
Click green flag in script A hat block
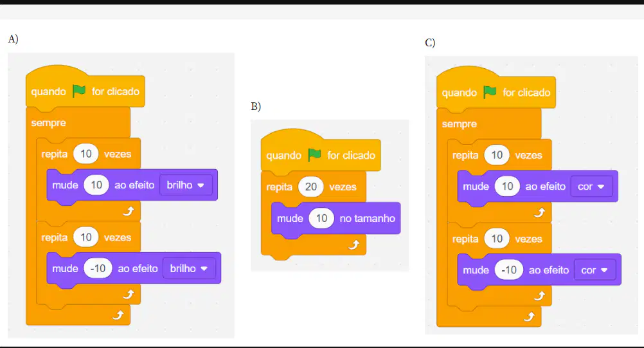click(79, 91)
